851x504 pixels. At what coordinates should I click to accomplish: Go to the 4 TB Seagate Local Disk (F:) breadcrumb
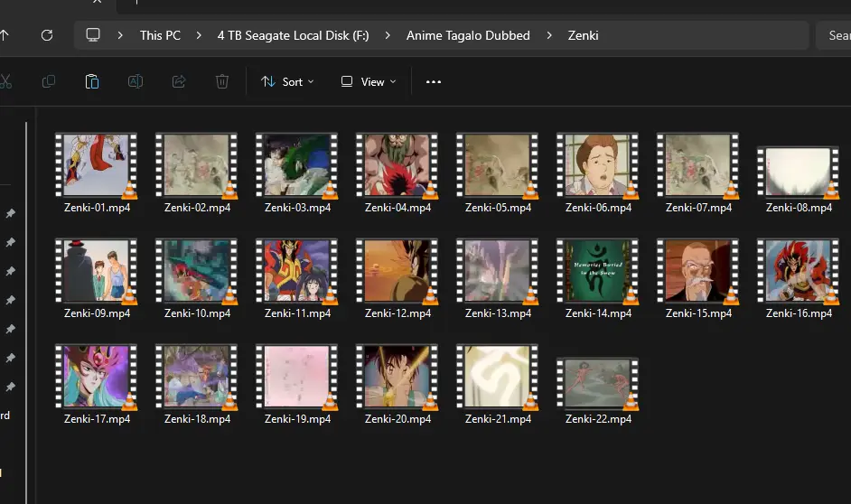pyautogui.click(x=293, y=35)
